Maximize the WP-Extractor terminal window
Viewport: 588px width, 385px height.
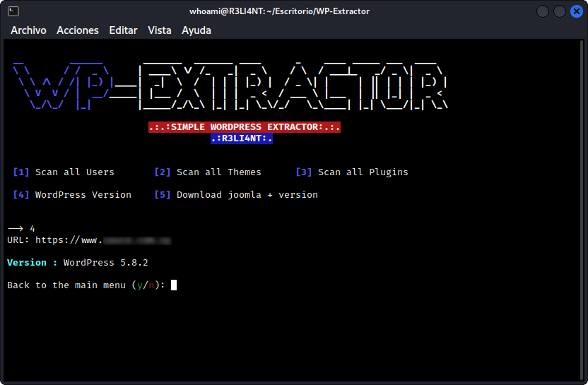tap(560, 11)
